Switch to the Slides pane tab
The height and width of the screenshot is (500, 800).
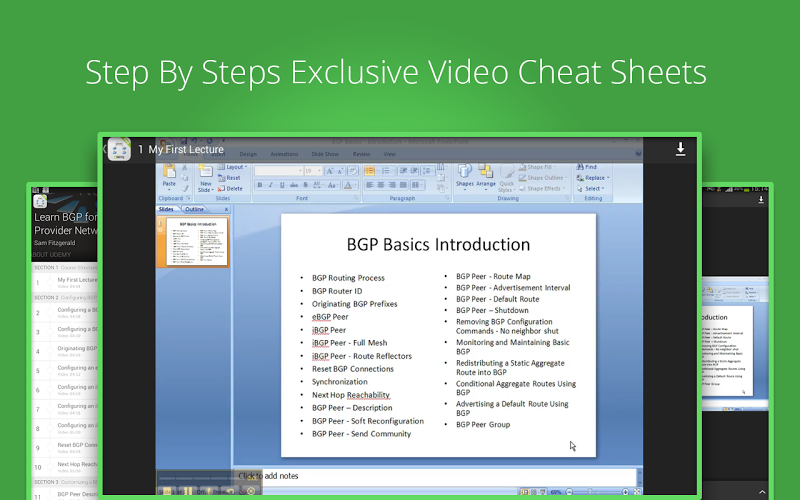pyautogui.click(x=166, y=209)
